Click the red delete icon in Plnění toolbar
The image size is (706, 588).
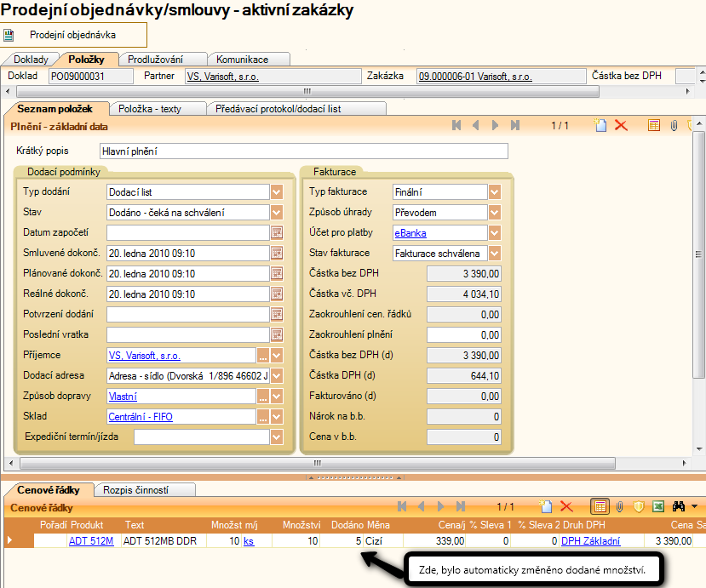click(x=621, y=126)
